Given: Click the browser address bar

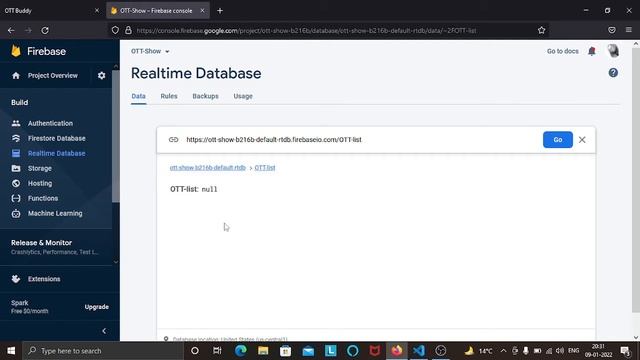Looking at the screenshot, I should coord(306,31).
